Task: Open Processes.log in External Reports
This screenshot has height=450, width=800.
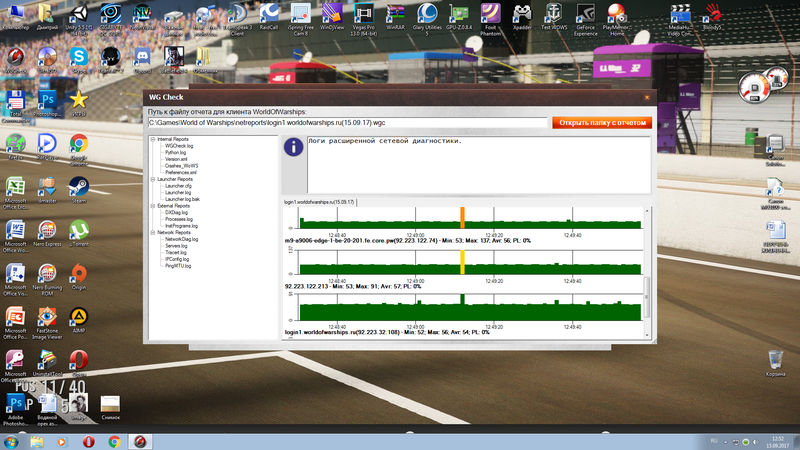Action: (179, 219)
